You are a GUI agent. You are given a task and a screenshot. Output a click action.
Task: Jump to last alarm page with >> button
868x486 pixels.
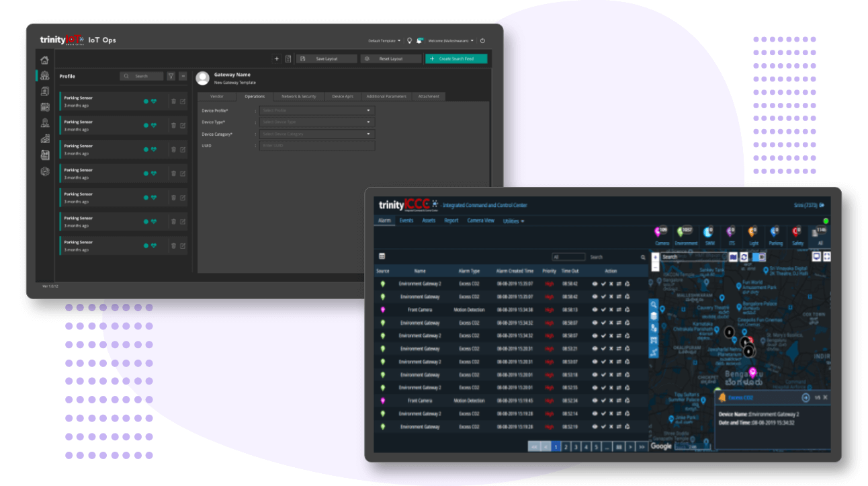click(x=642, y=446)
